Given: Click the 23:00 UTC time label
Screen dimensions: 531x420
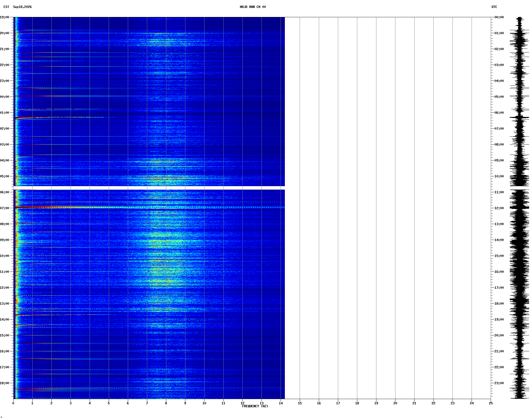Looking at the screenshot, I should point(499,383).
